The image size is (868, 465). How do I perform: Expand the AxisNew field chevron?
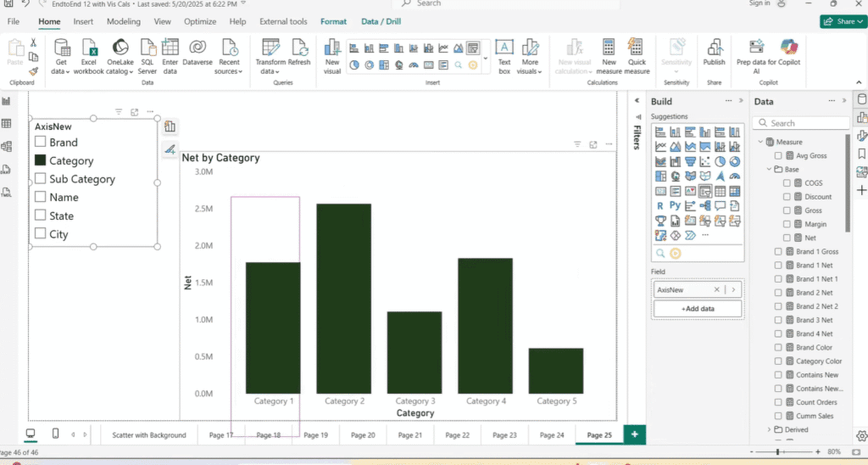click(733, 290)
